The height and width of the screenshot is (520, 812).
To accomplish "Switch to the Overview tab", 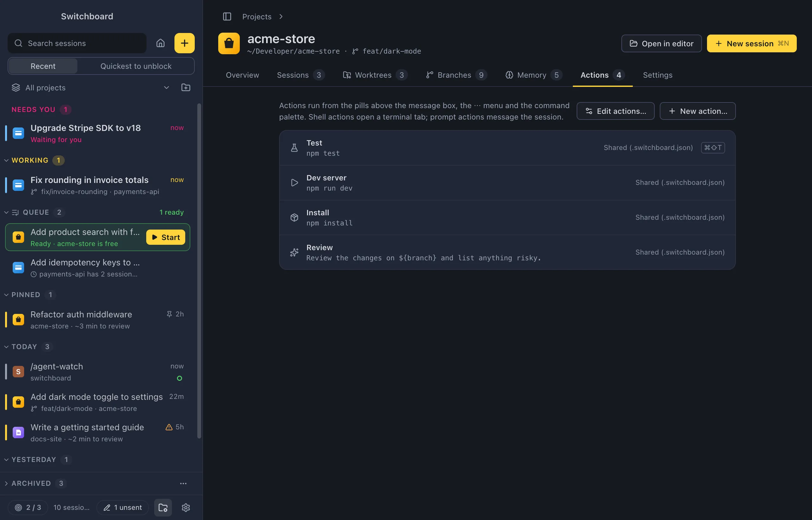I will [242, 75].
